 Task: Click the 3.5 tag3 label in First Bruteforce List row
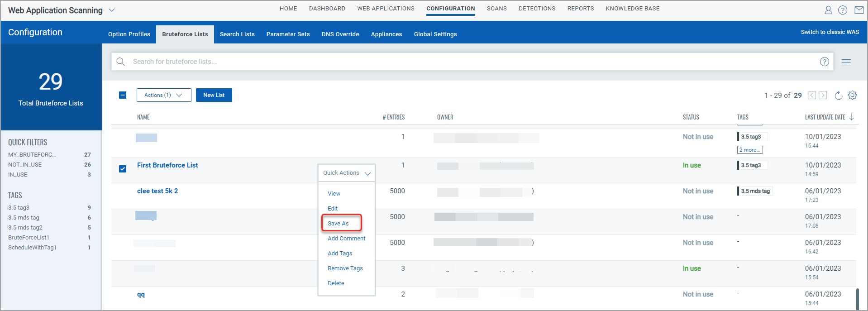[752, 165]
